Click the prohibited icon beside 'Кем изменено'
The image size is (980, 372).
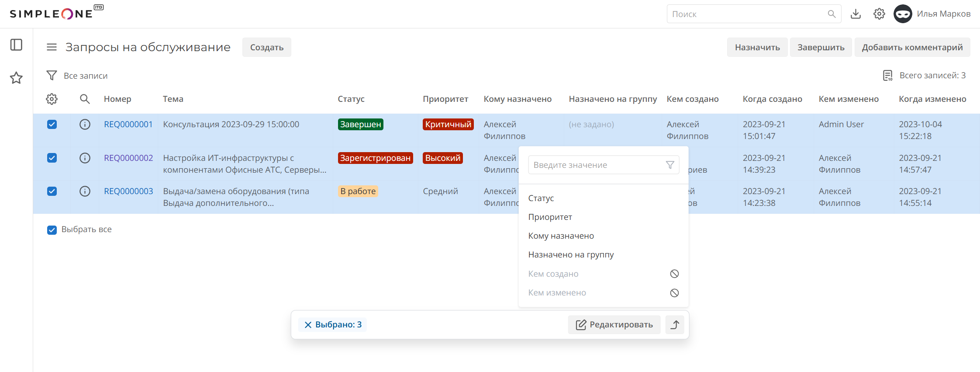[x=674, y=293]
